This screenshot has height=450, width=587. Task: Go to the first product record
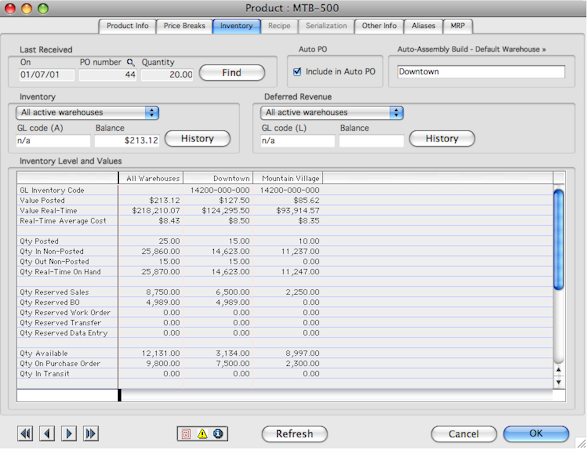coord(25,434)
